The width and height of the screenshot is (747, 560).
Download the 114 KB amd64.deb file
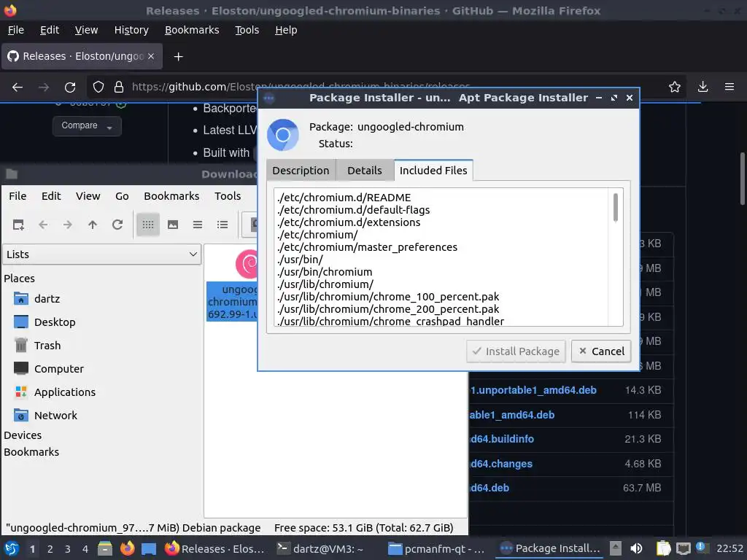[512, 415]
